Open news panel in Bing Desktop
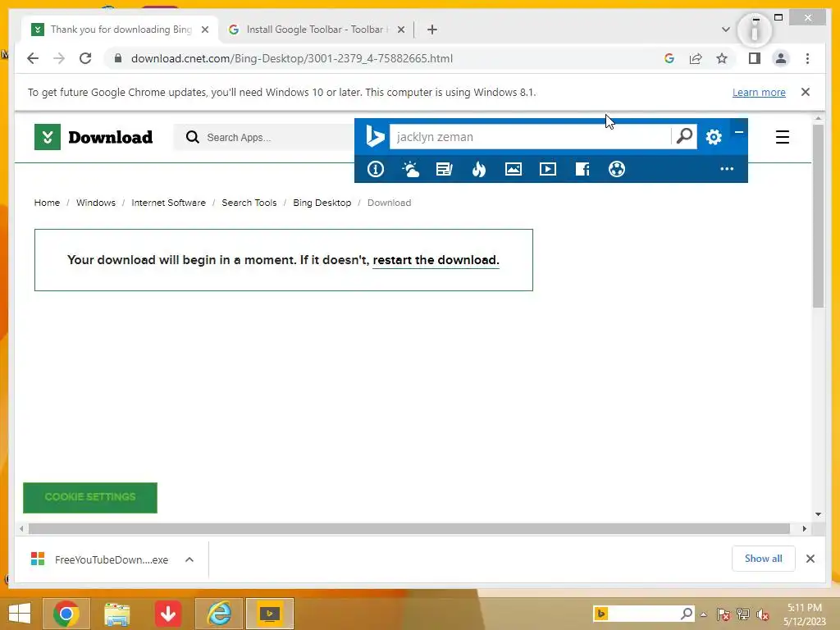Image resolution: width=840 pixels, height=630 pixels. [444, 169]
